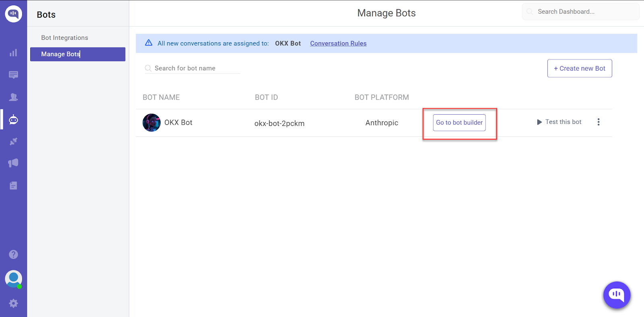644x317 pixels.
Task: Open the OKX Bot three-dot options menu
Action: pyautogui.click(x=599, y=122)
